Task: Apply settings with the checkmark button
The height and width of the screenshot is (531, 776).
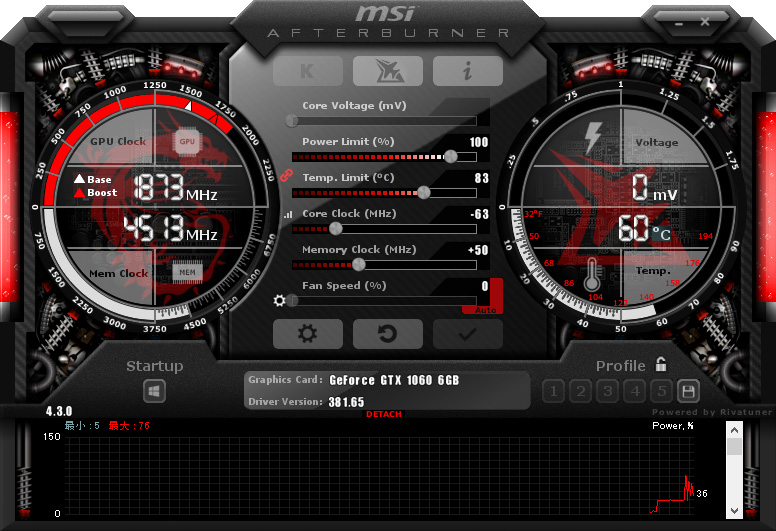Action: click(468, 334)
